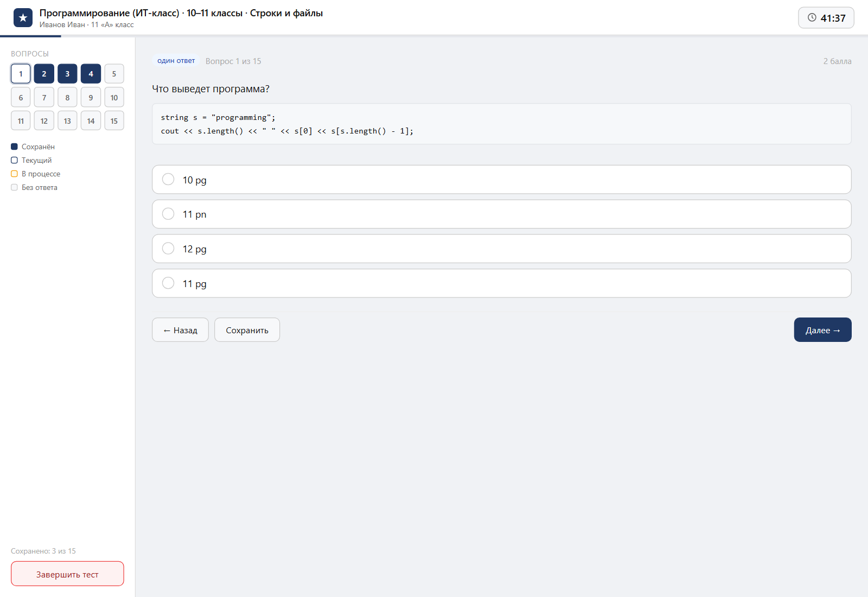Click the code snippet block
868x597 pixels.
501,124
